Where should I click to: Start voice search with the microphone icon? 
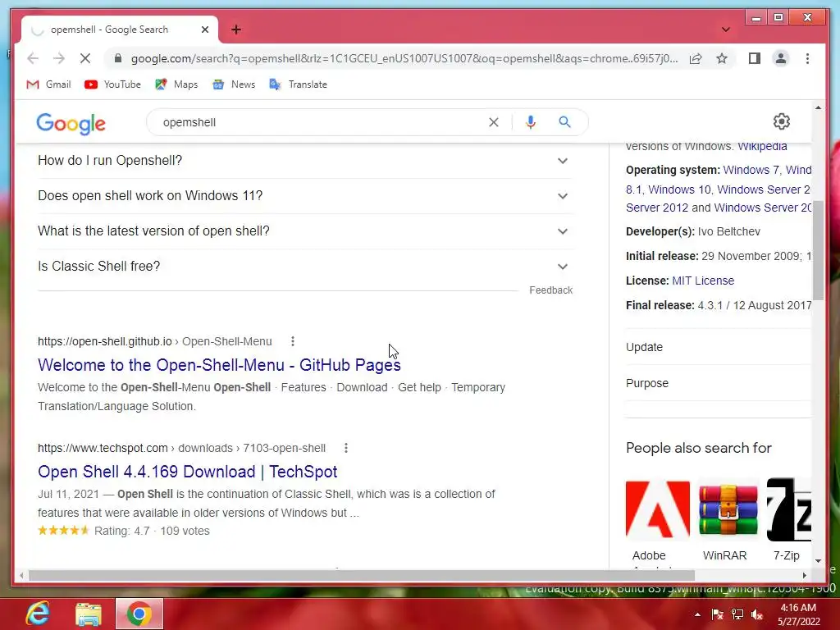pyautogui.click(x=531, y=122)
